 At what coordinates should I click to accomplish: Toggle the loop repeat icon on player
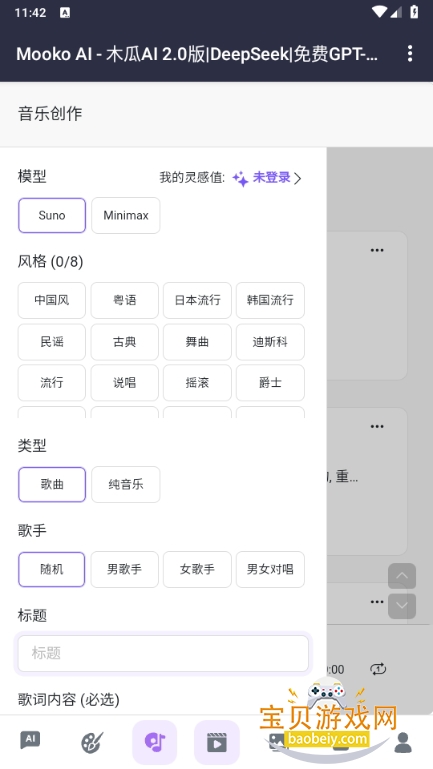(378, 669)
